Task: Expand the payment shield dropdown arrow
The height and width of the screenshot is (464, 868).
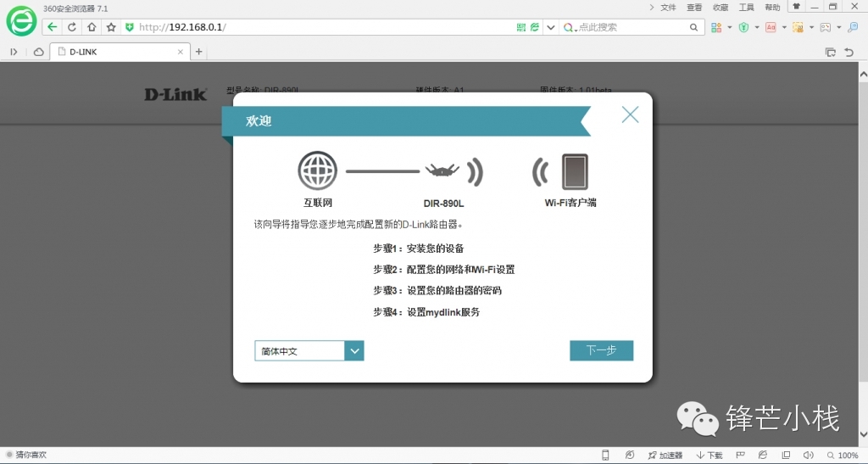Action: (757, 27)
